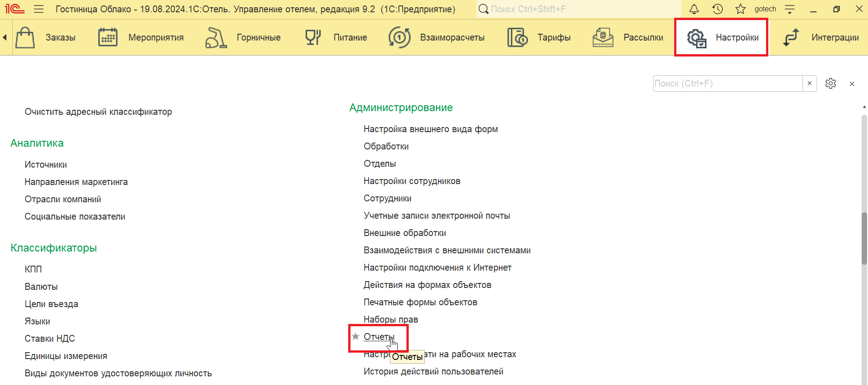The image size is (868, 385).
Task: Open Ставки НДС
Action: coord(50,339)
